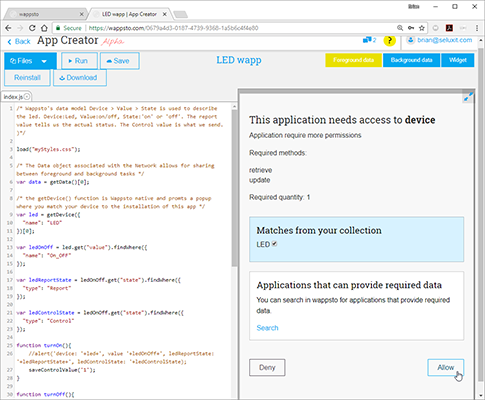Close the wappsto browser tab
Image resolution: width=485 pixels, height=400 pixels.
pos(81,14)
